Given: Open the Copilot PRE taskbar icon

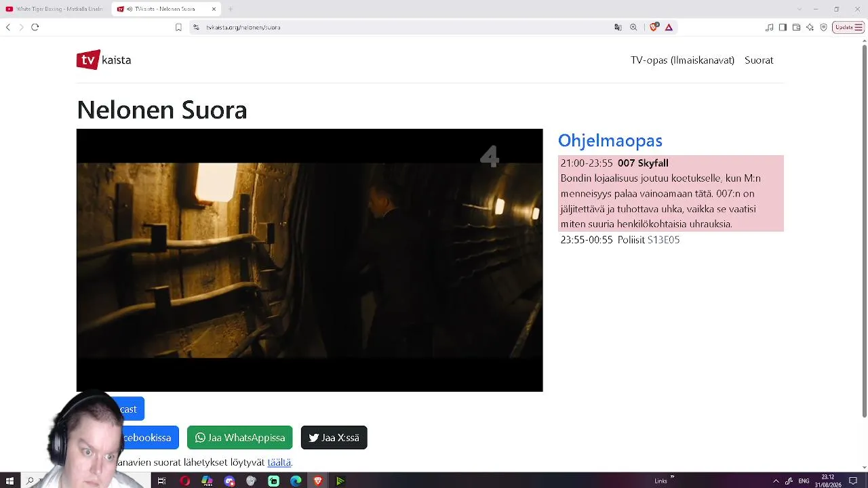Looking at the screenshot, I should point(207,481).
